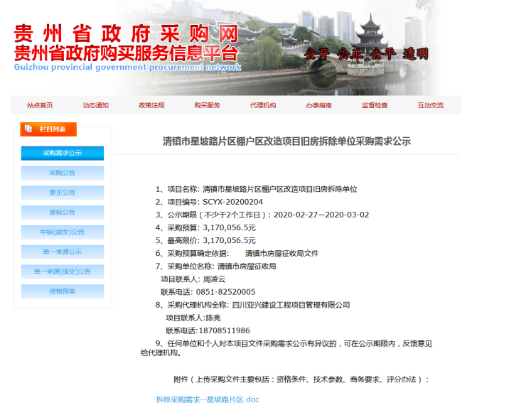Click the 公开 公正 公平 透明 banner slogan
The width and height of the screenshot is (526, 420).
pos(367,54)
